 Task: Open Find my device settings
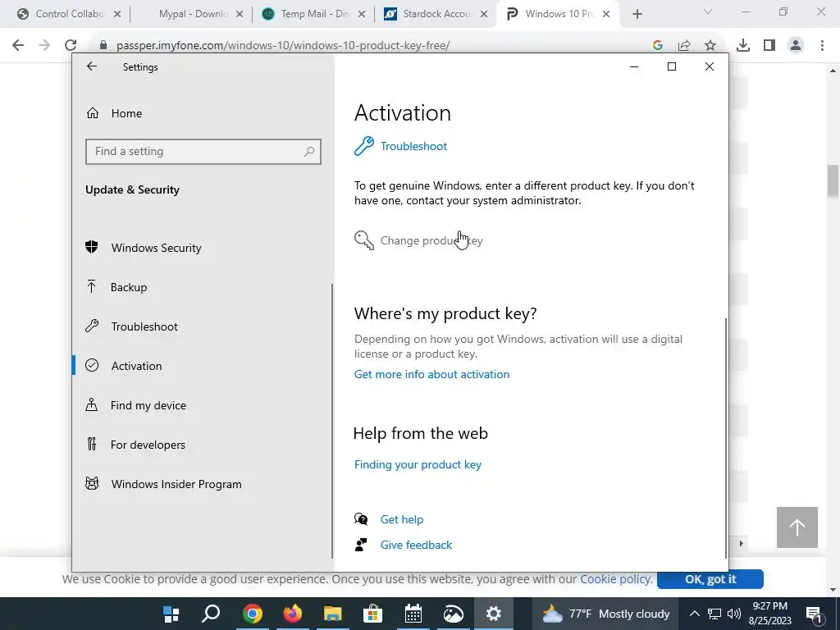(148, 405)
